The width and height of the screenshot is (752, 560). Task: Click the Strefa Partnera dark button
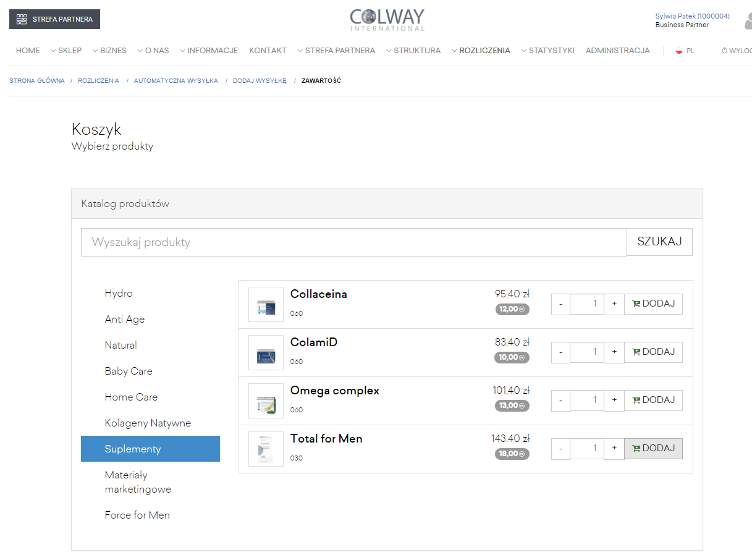pos(54,19)
